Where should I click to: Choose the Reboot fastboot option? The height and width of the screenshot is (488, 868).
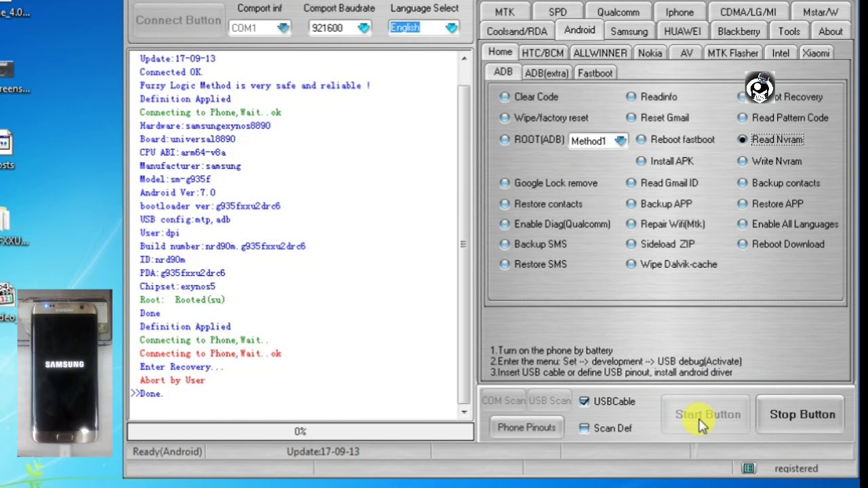(x=641, y=140)
